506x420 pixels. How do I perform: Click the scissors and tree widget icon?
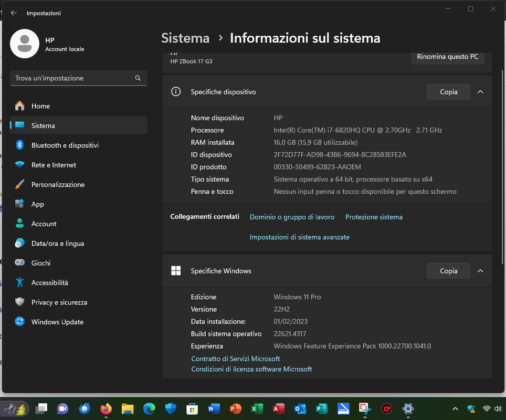pos(15,408)
